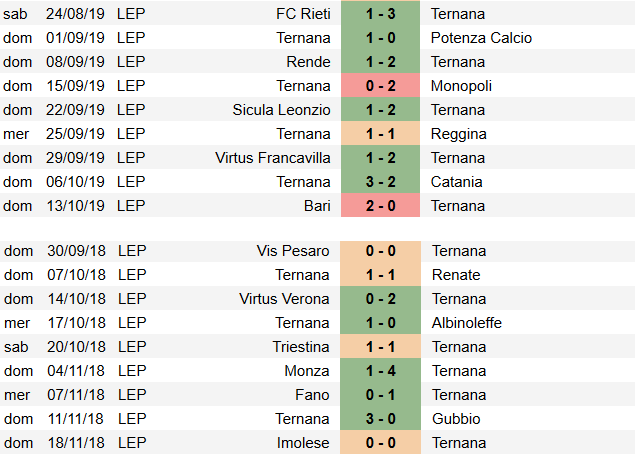Select the Albinoleffe team link
Screen dimensions: 635x454
467,323
